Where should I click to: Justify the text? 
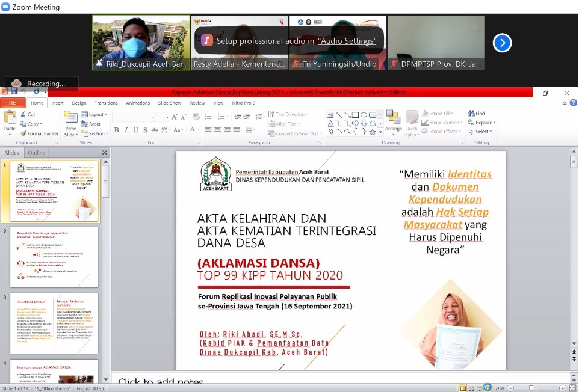click(237, 130)
